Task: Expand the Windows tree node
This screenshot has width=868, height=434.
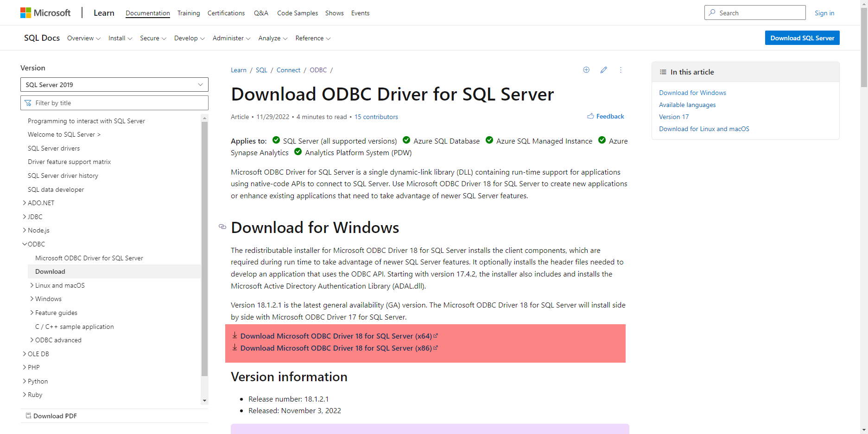Action: pyautogui.click(x=32, y=299)
